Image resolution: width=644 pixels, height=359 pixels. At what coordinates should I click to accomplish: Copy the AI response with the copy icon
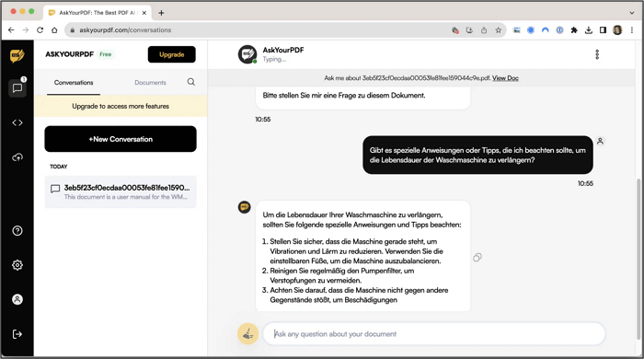pyautogui.click(x=477, y=258)
